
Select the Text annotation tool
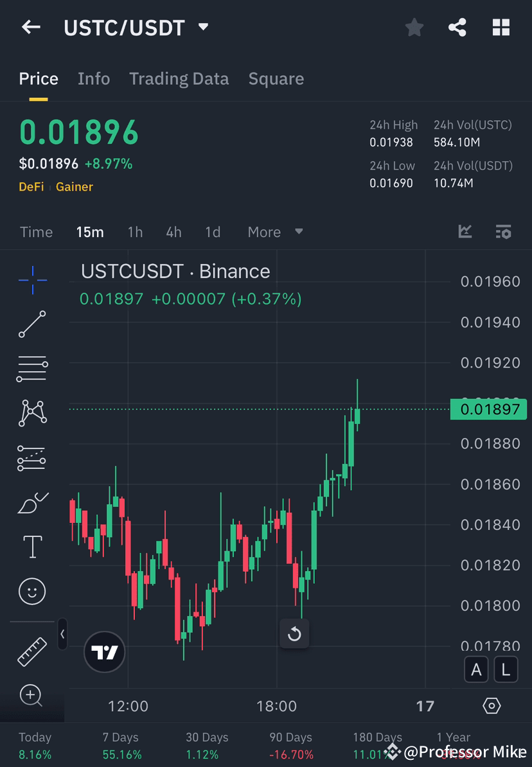32,546
